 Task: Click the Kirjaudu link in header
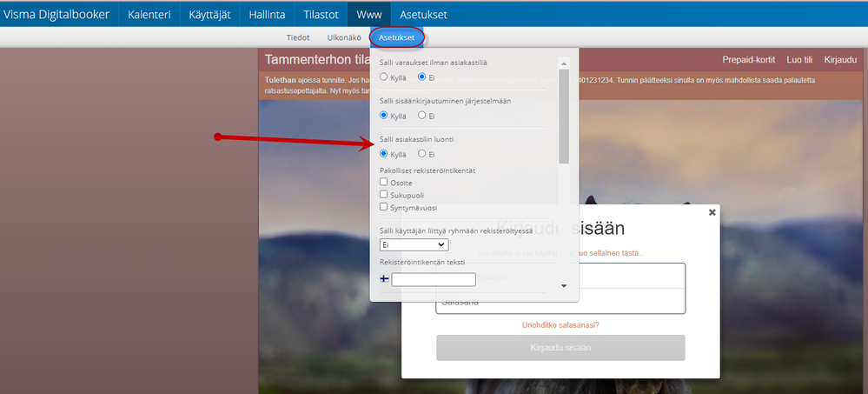pyautogui.click(x=840, y=60)
